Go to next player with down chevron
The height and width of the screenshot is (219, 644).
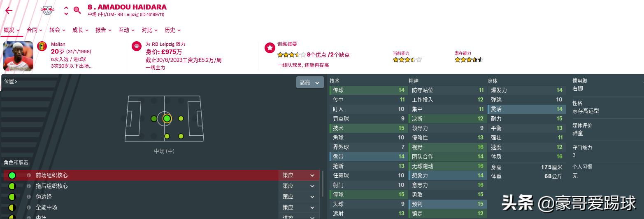66,14
